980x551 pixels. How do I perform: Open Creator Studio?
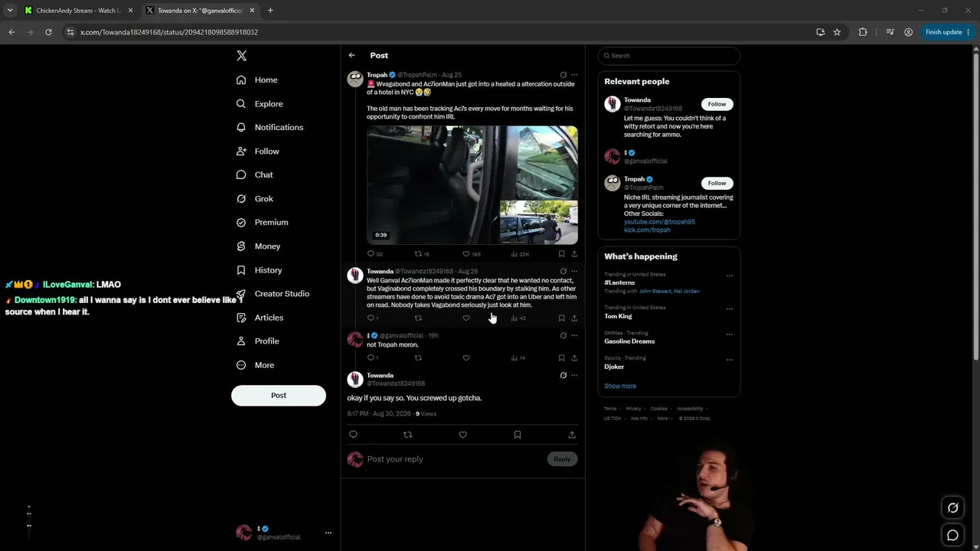[x=273, y=294]
